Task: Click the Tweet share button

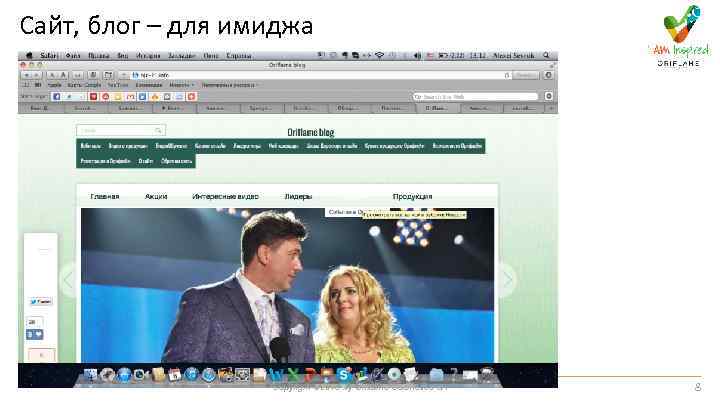Action: tap(41, 302)
